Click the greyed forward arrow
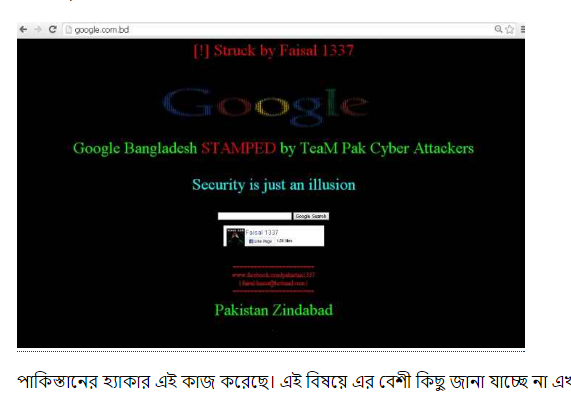 38,29
